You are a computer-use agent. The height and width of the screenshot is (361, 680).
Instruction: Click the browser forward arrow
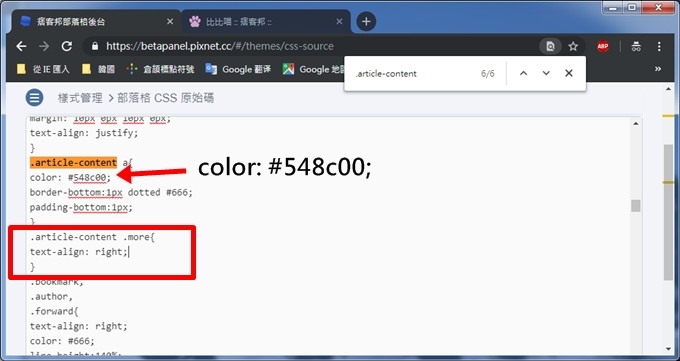pos(44,46)
